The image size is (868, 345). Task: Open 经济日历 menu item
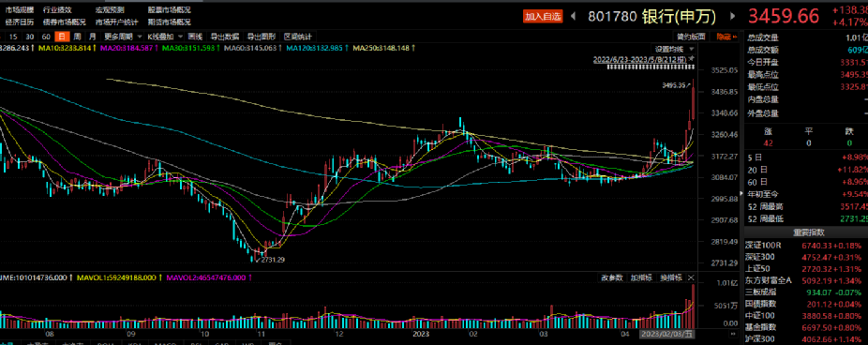coord(20,22)
